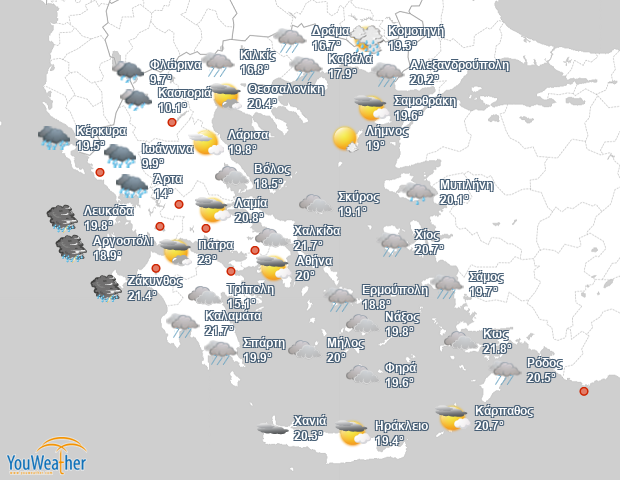Click the sun and cloud icon at Κάρπαθος
Screen dimensions: 620x480
tap(454, 417)
